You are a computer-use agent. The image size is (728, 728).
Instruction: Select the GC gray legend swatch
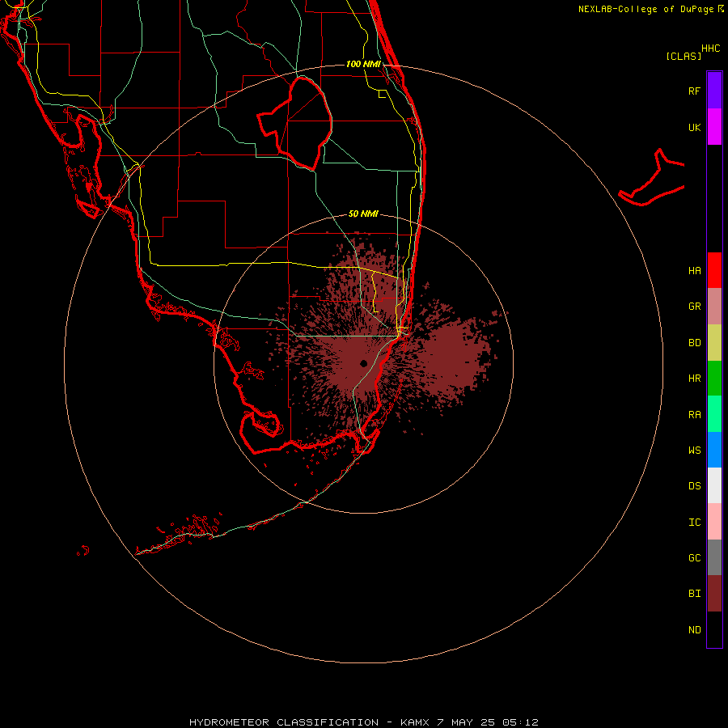point(714,557)
